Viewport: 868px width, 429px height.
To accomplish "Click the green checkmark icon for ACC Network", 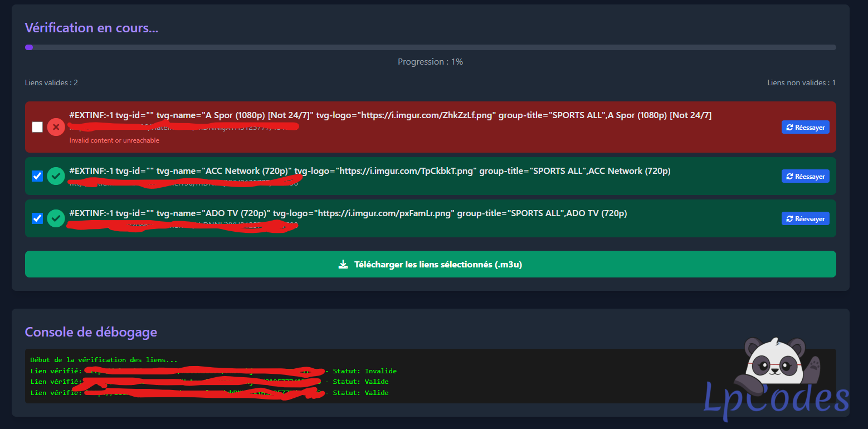I will pyautogui.click(x=56, y=176).
